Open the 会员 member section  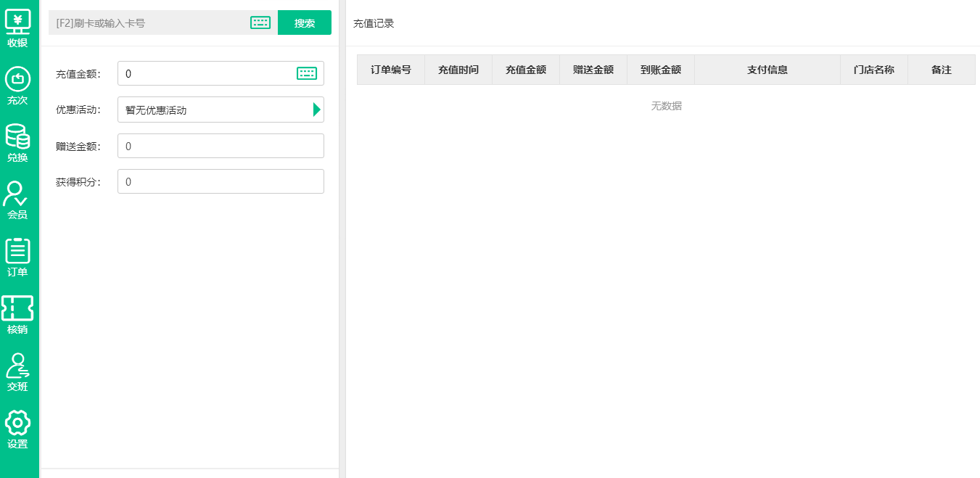click(17, 201)
